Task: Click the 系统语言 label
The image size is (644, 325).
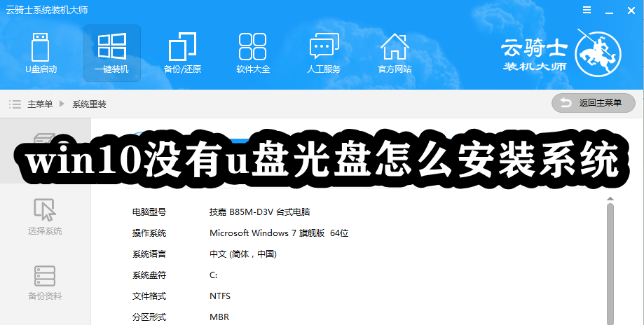Action: pyautogui.click(x=149, y=254)
